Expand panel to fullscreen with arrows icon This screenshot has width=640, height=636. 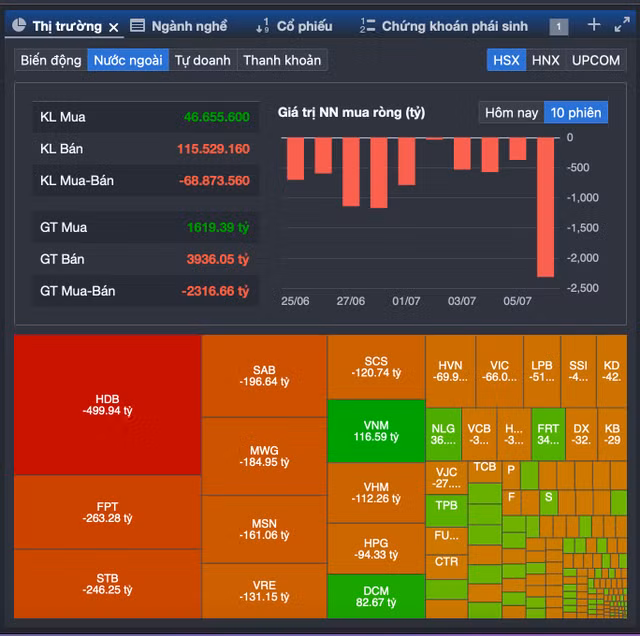[622, 25]
